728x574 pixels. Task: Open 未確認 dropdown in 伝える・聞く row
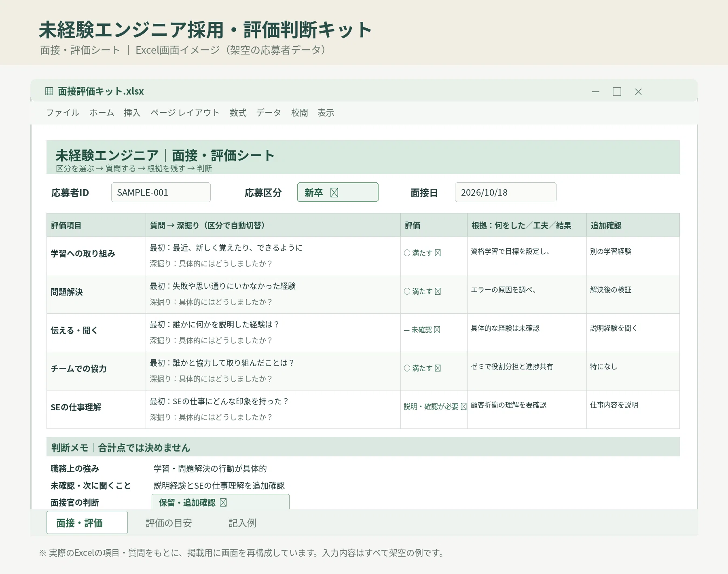(422, 330)
